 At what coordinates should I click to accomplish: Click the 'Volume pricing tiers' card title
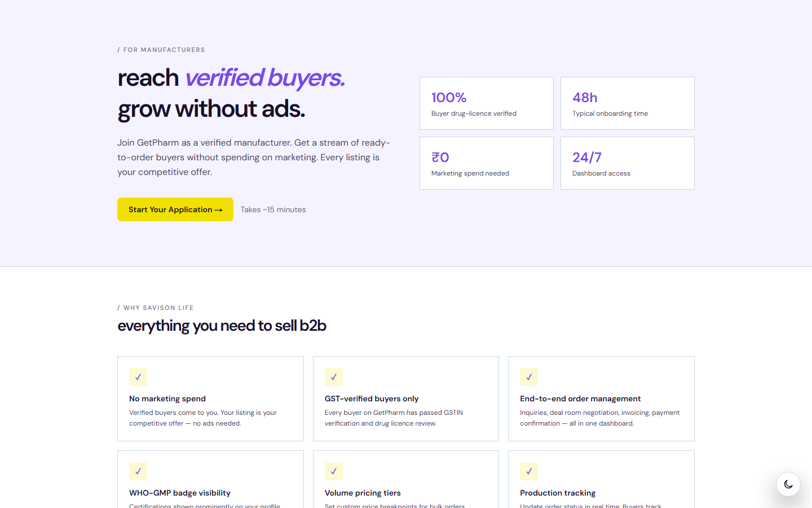[363, 493]
